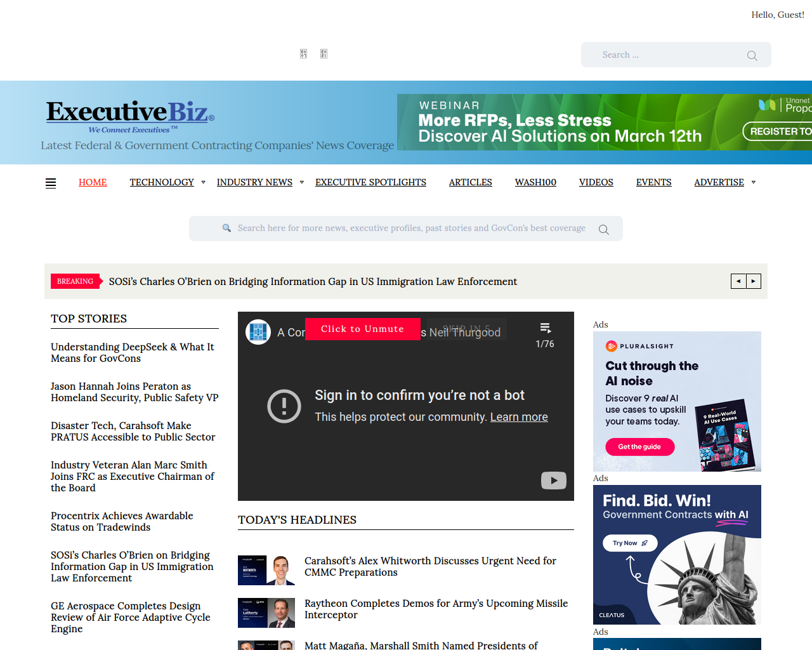Open the hamburger menu icon
812x650 pixels.
click(x=51, y=183)
